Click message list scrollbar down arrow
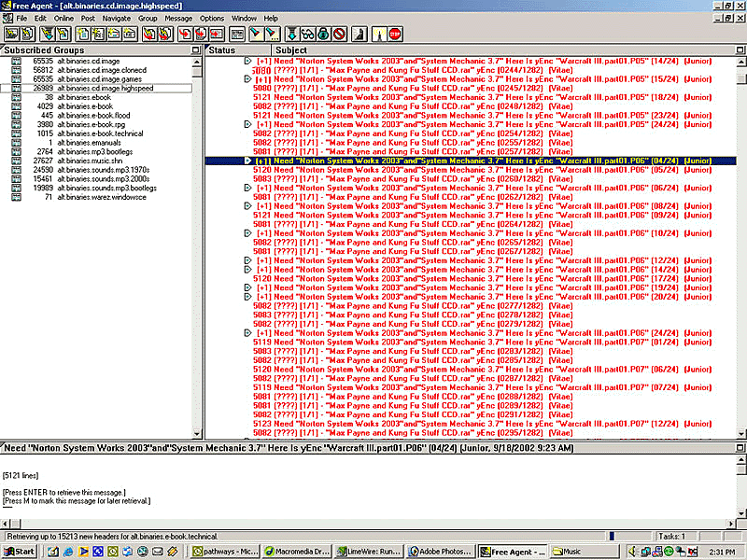Viewport: 747px width, 560px height. tap(740, 434)
